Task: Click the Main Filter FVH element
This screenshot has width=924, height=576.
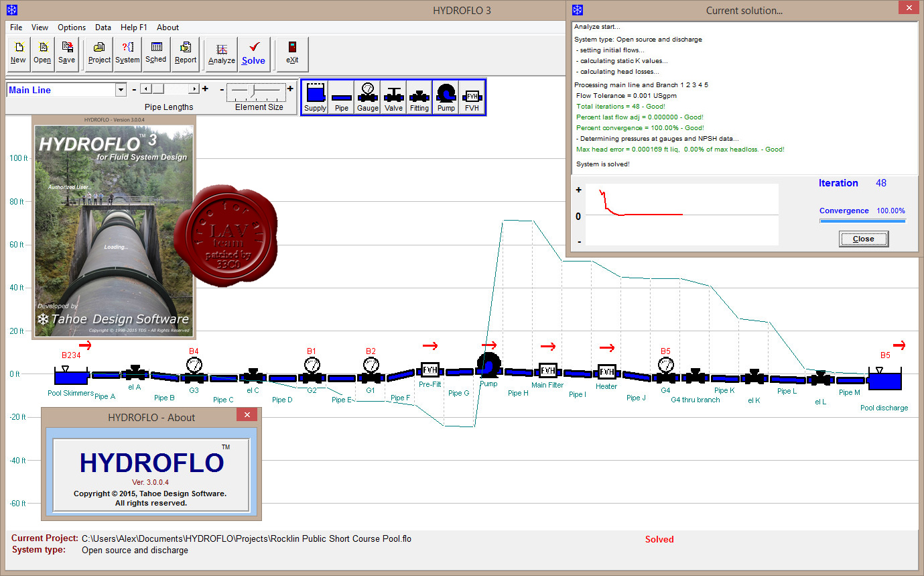Action: (548, 370)
